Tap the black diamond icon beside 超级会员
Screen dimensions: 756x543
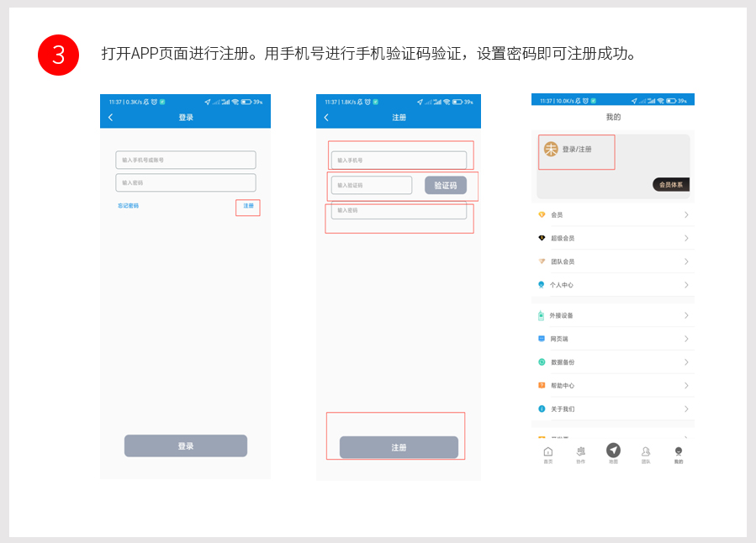[x=542, y=238]
